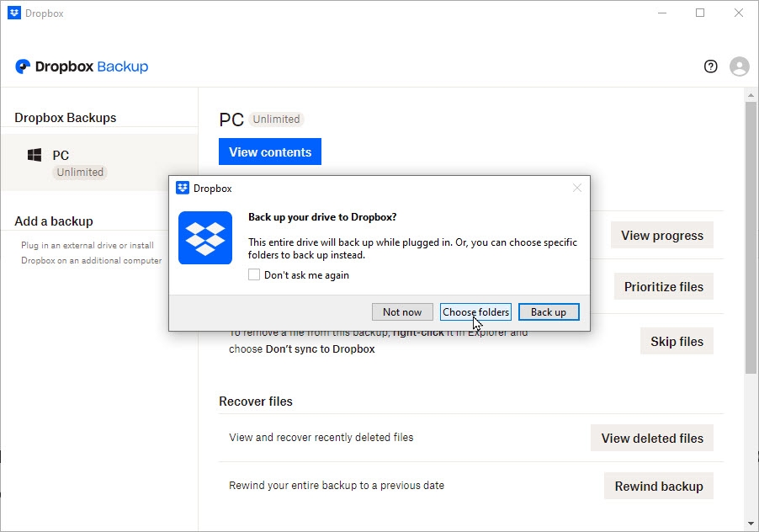
Task: Open the account profile icon
Action: (x=739, y=66)
